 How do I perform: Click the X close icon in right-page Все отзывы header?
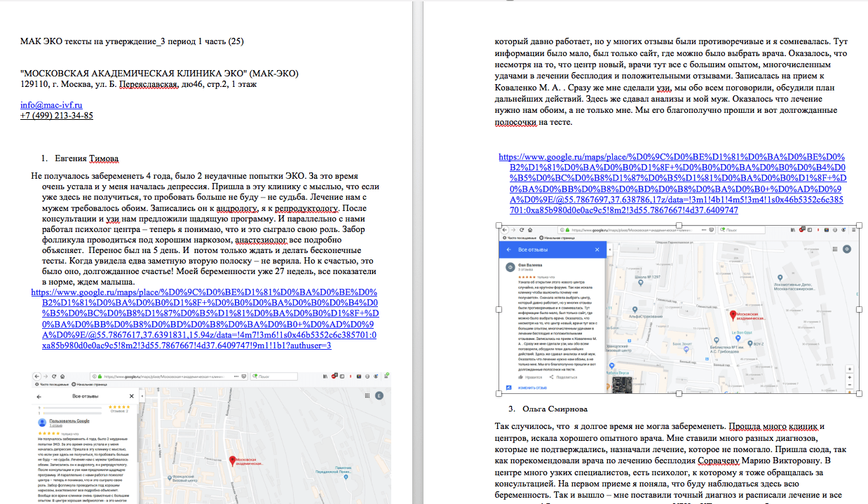click(x=597, y=250)
